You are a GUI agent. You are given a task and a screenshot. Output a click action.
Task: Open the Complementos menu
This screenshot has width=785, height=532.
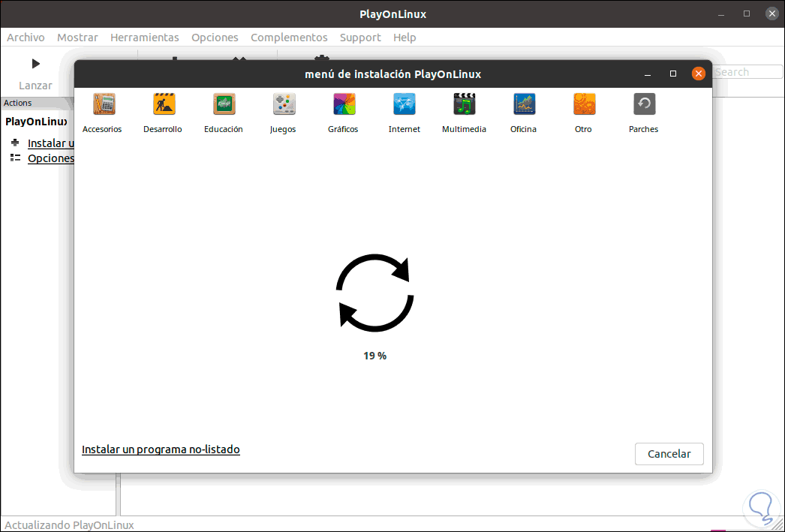point(289,38)
